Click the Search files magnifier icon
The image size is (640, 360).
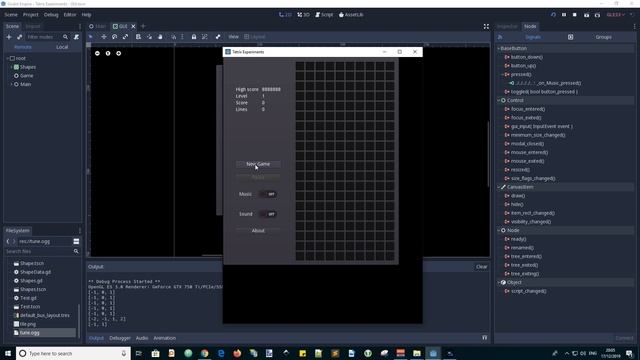[x=76, y=251]
